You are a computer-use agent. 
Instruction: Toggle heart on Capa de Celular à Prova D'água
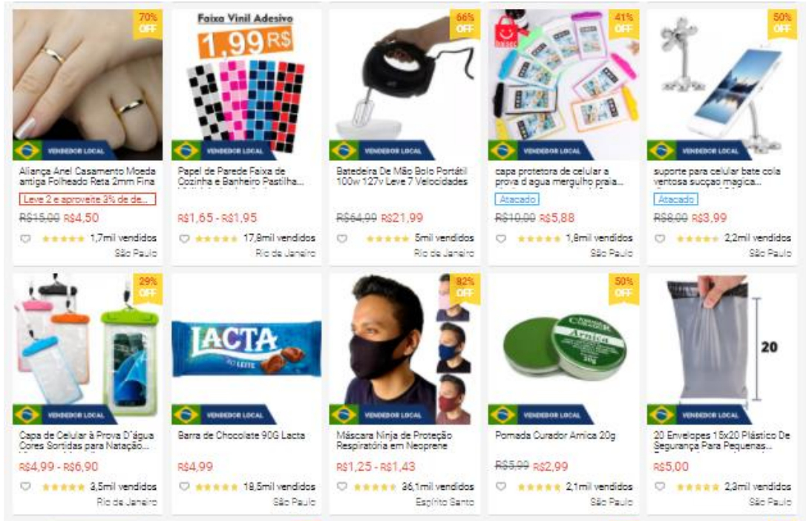[24, 487]
